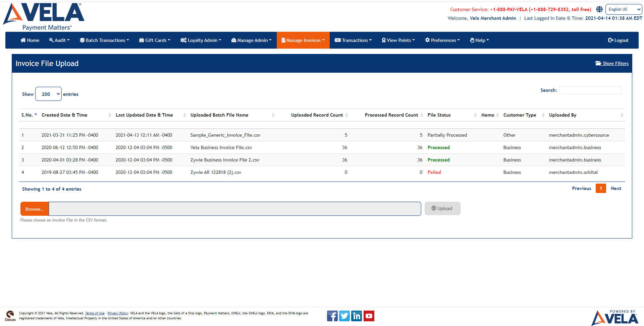644x326 pixels.
Task: Open the Manage Admin dropdown
Action: tap(252, 40)
